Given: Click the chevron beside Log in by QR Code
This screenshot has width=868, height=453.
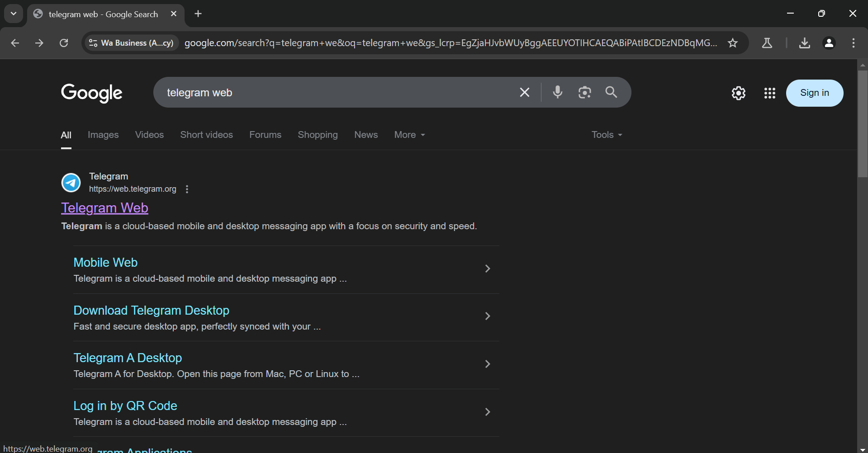Looking at the screenshot, I should pyautogui.click(x=488, y=412).
